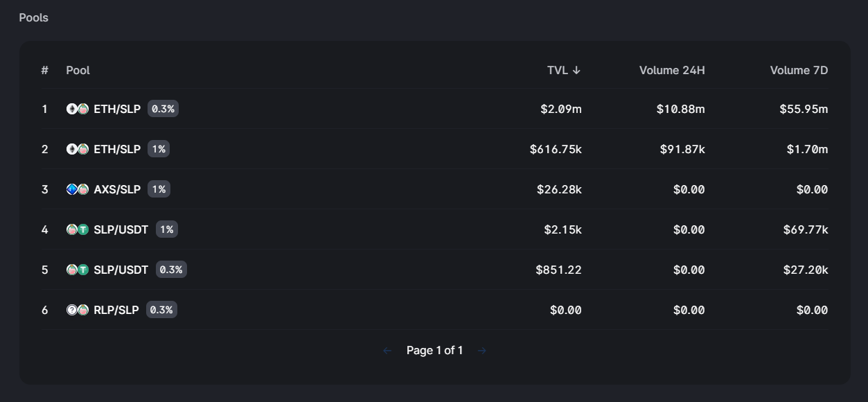This screenshot has height=402, width=868.
Task: Click the Pool column header
Action: click(78, 70)
